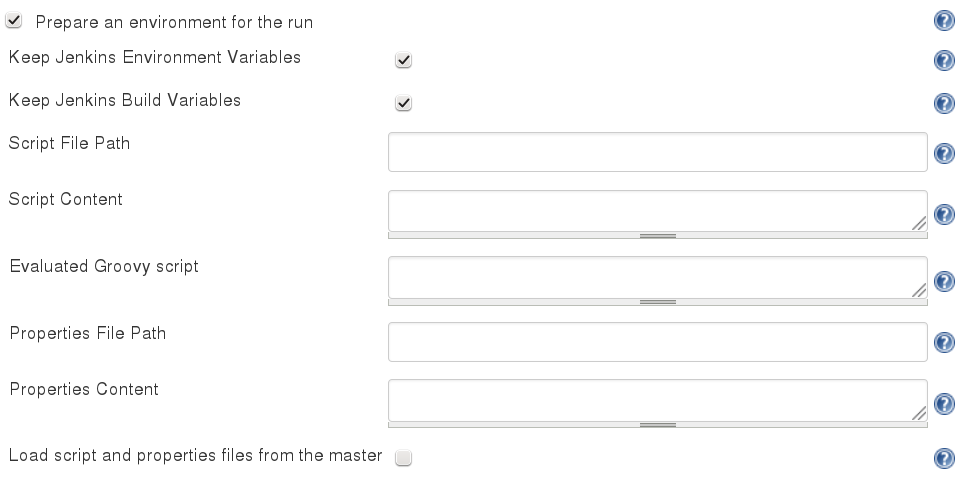Click inside the Script Content textarea
The image size is (964, 480).
650,210
